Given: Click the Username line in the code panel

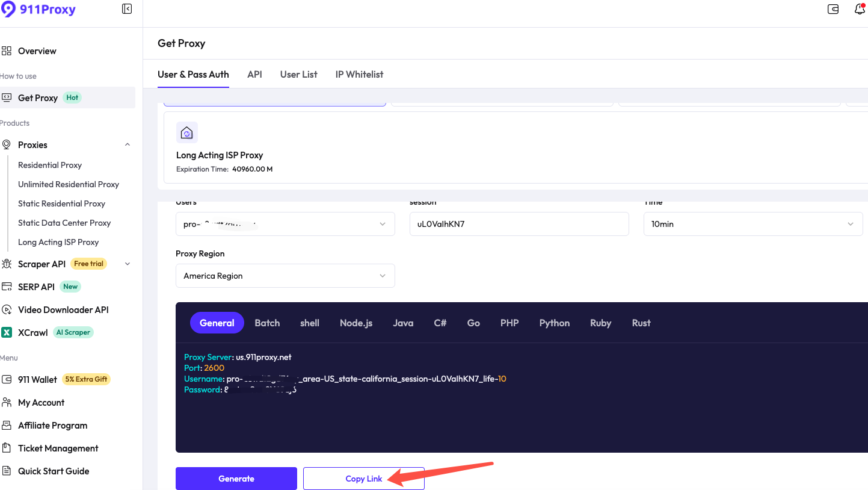Looking at the screenshot, I should (x=345, y=379).
